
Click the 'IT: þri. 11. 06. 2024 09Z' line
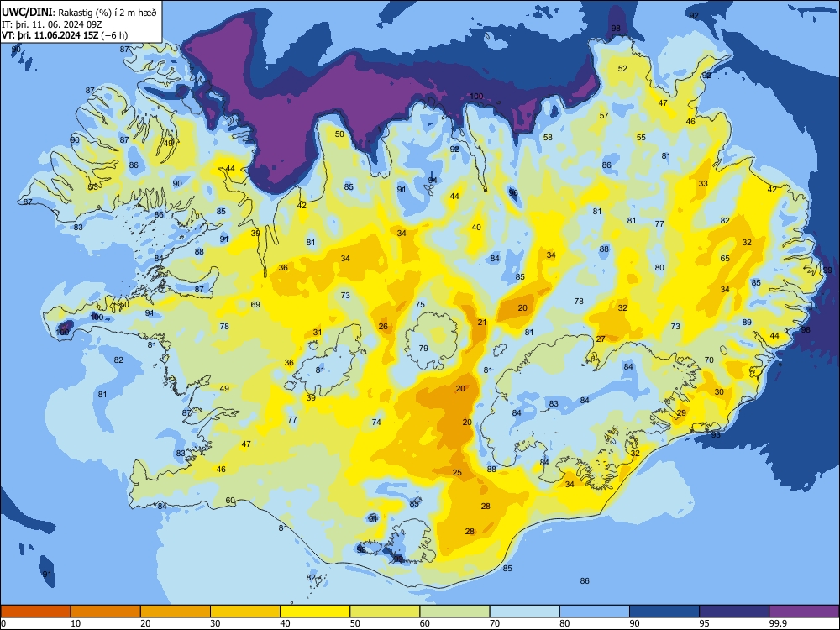click(51, 24)
